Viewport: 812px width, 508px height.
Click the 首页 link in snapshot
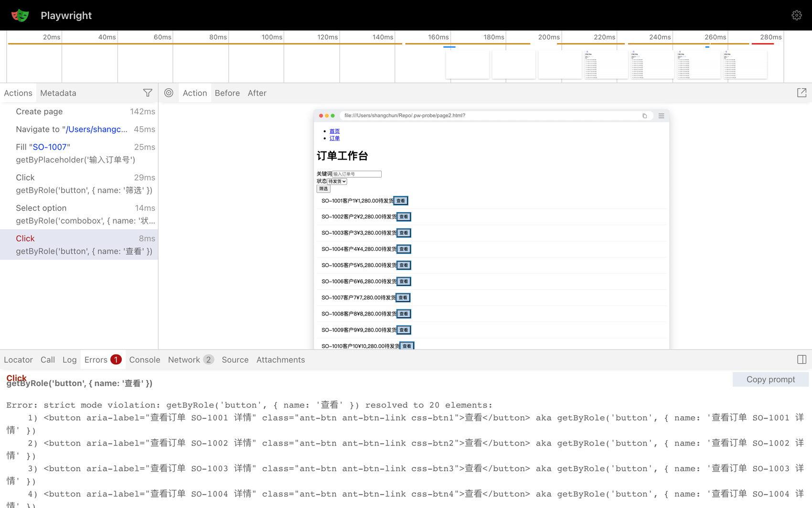[334, 131]
